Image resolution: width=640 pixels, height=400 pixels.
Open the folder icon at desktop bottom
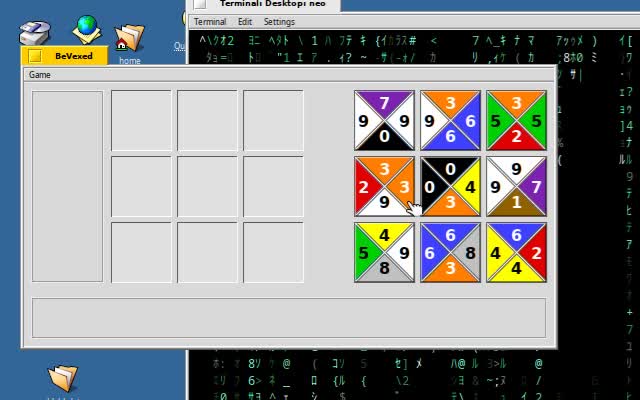pyautogui.click(x=63, y=378)
